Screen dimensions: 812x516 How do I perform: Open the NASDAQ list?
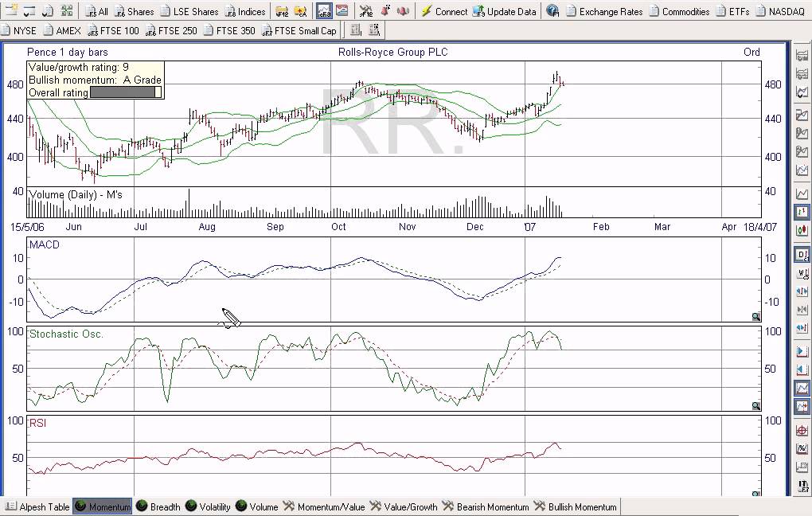780,11
